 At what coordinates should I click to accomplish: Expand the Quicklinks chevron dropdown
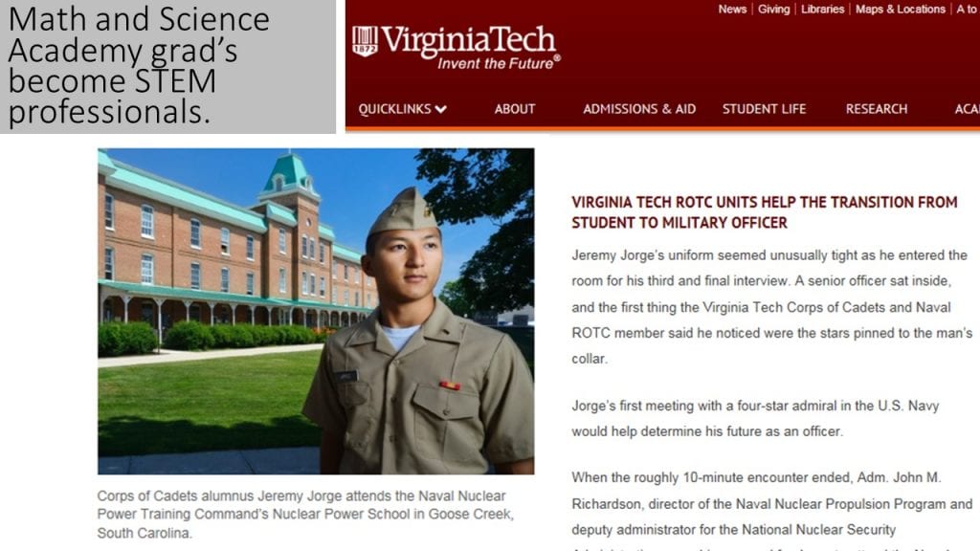440,109
